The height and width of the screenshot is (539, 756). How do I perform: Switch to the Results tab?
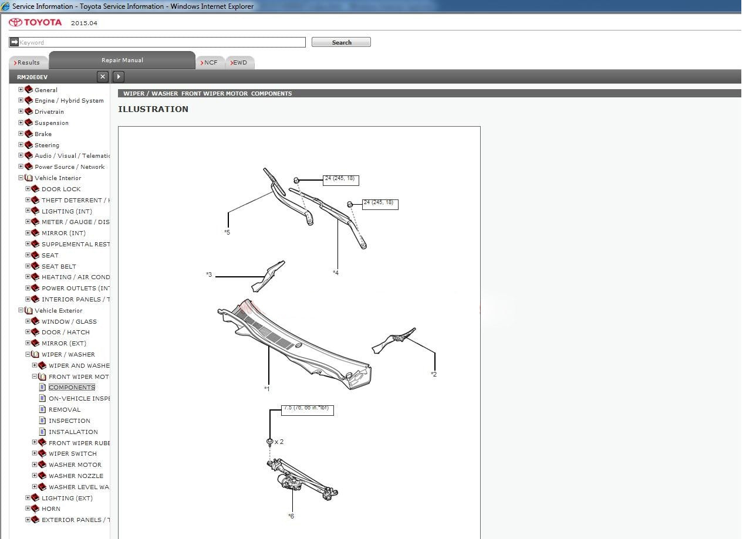coord(28,62)
